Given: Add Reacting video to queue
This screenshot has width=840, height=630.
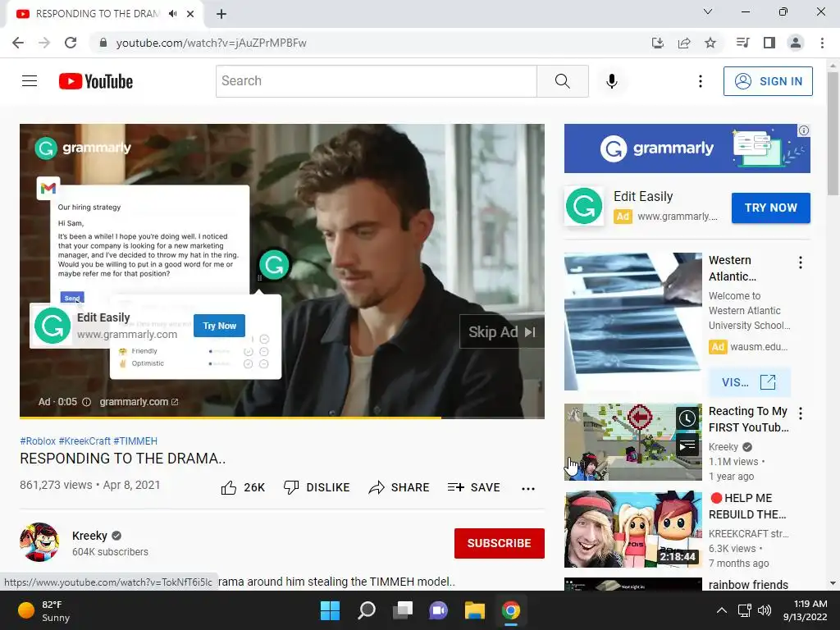Looking at the screenshot, I should tap(687, 445).
